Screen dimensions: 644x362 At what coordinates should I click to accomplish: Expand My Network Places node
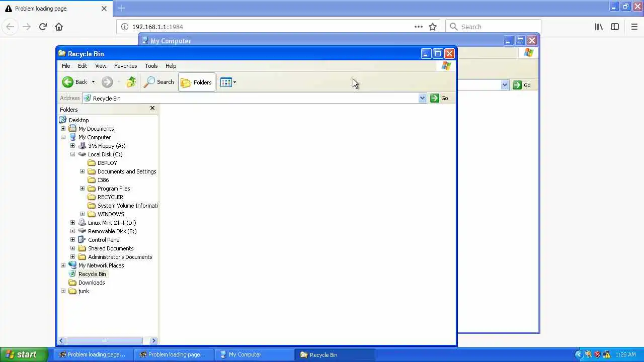point(63,265)
